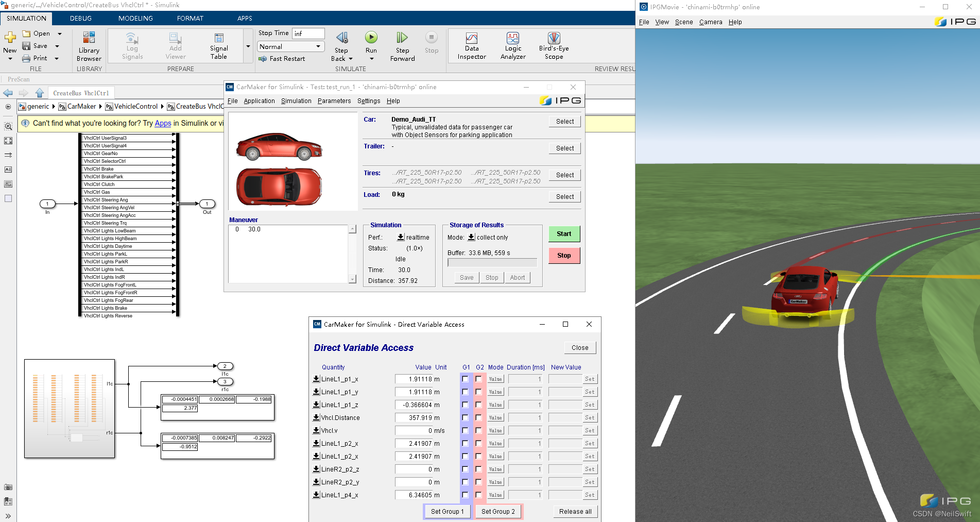
Task: Click the New model plus icon
Action: (x=10, y=37)
